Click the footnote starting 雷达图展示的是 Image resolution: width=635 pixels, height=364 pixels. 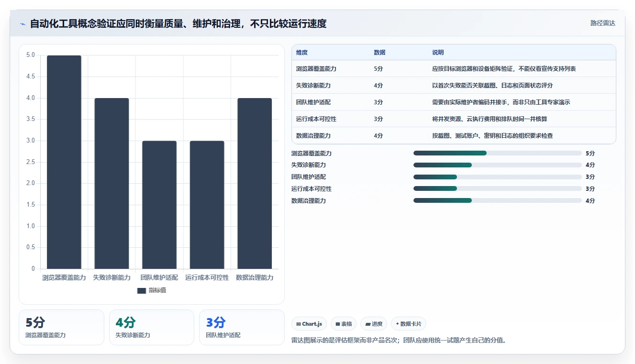(399, 341)
